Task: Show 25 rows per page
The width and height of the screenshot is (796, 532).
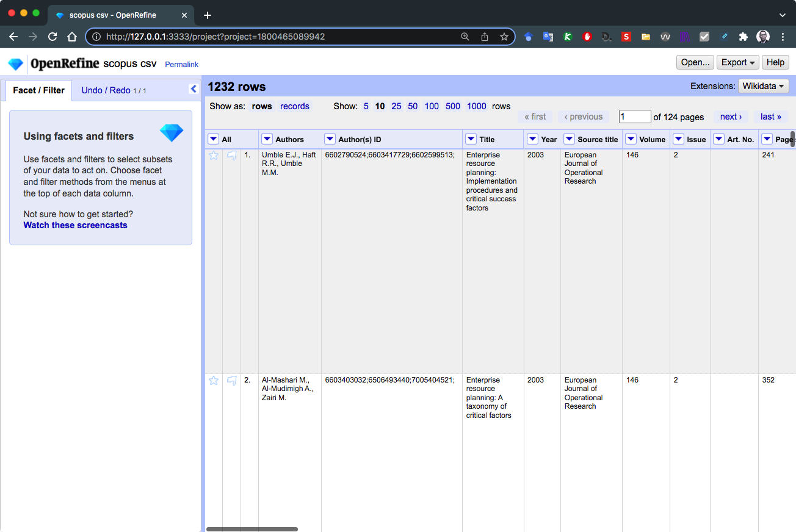Action: click(x=396, y=106)
